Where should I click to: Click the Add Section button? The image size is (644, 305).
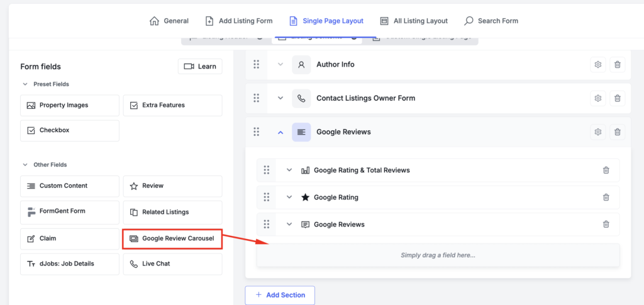(280, 295)
